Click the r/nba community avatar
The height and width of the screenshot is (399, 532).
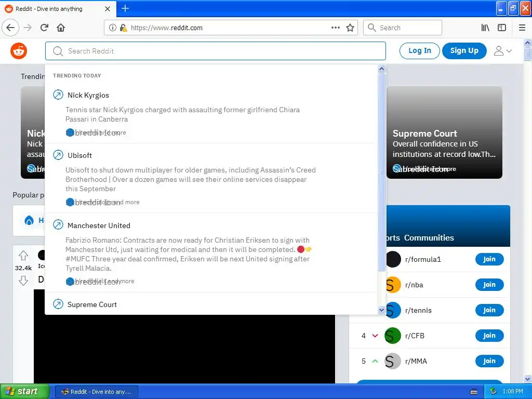pyautogui.click(x=393, y=285)
